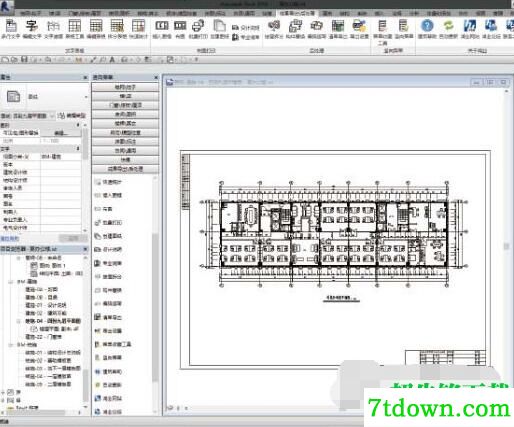Viewport: 514px width, 427px height.
Task: Close the Project Browser panel
Action: coord(85,249)
